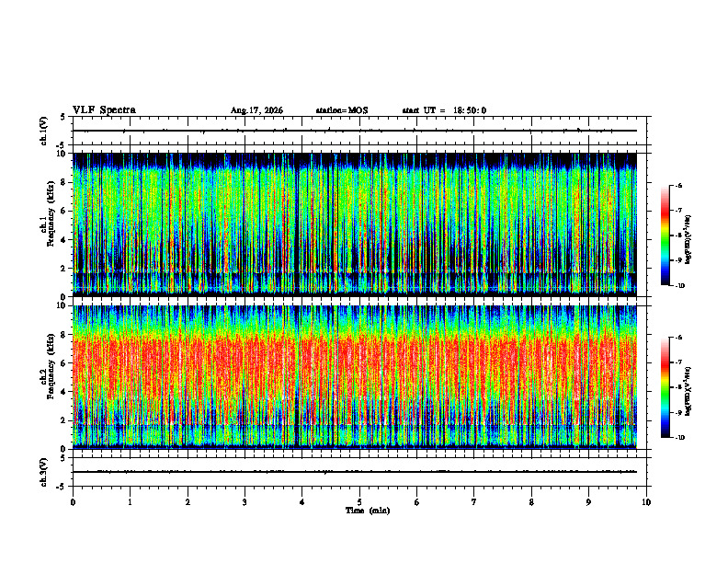The width and height of the screenshot is (728, 563).
Task: Click the dark gap near 4 minutes in ch.1
Action: [x=297, y=224]
